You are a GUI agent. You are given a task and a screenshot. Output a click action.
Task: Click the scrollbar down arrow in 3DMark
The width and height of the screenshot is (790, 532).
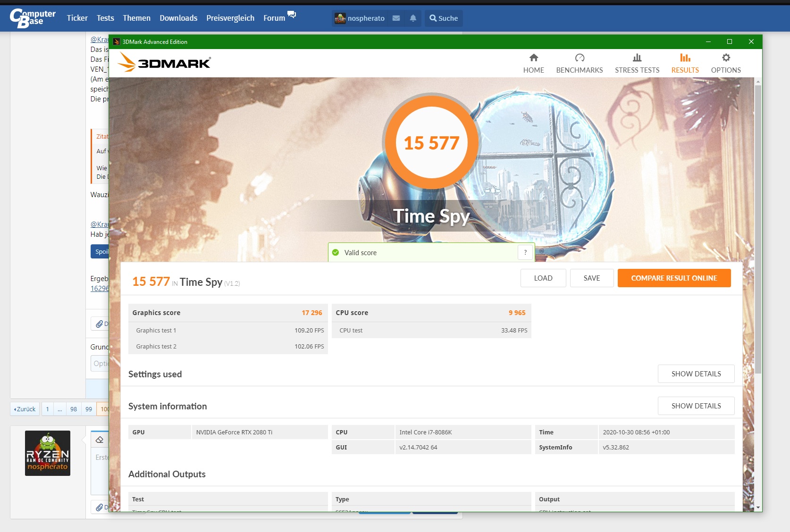tap(758, 507)
